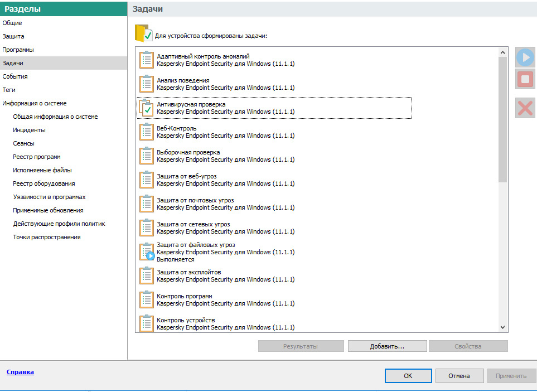537x392 pixels.
Task: Select the Контроль программ clipboard icon
Action: 147,299
